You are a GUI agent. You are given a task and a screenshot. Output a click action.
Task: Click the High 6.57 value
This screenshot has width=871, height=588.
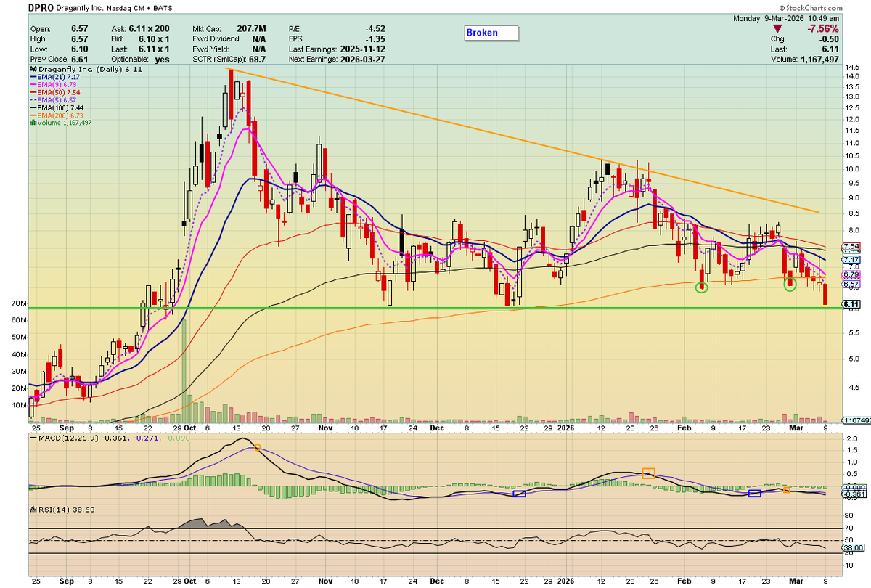coord(80,38)
